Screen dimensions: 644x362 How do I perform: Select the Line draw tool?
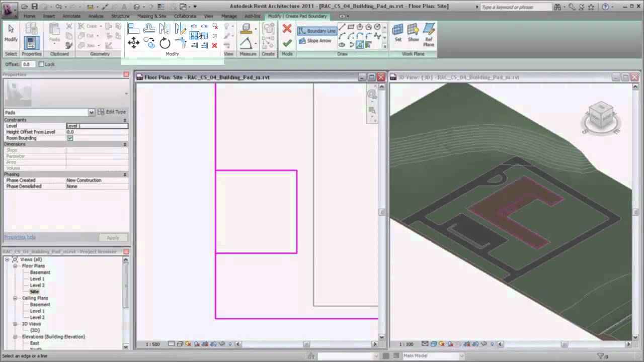[342, 27]
